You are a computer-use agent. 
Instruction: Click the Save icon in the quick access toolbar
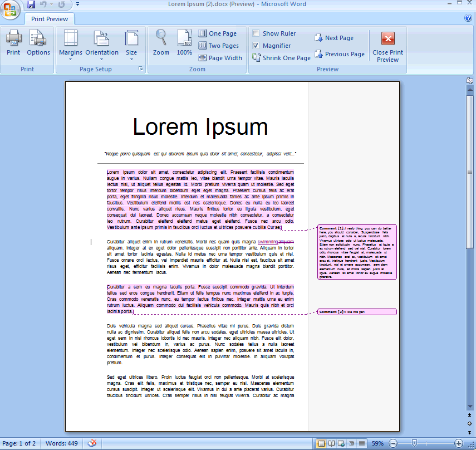31,4
